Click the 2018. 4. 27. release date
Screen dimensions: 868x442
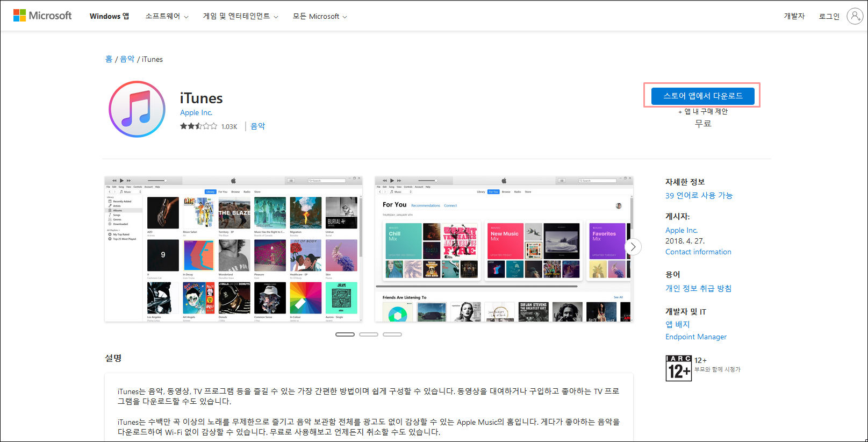point(685,241)
